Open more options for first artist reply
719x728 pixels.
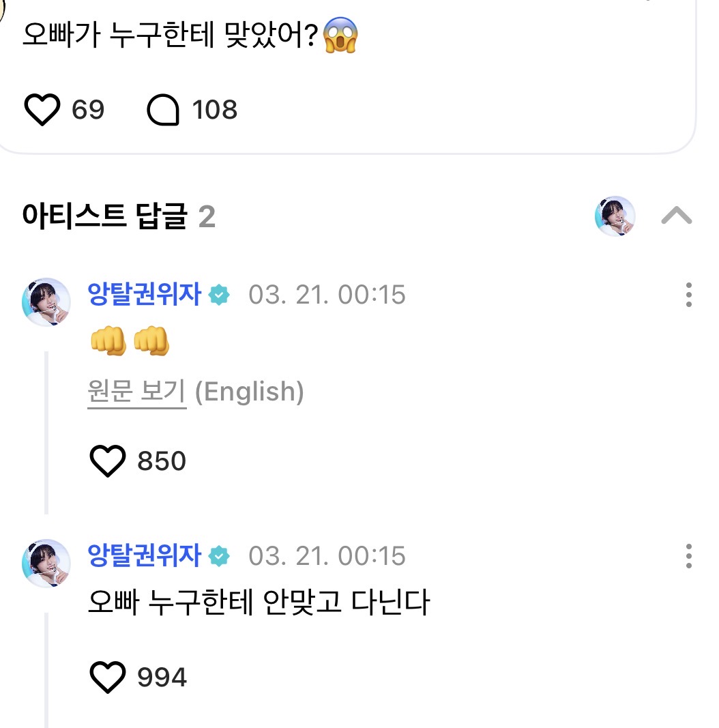689,295
